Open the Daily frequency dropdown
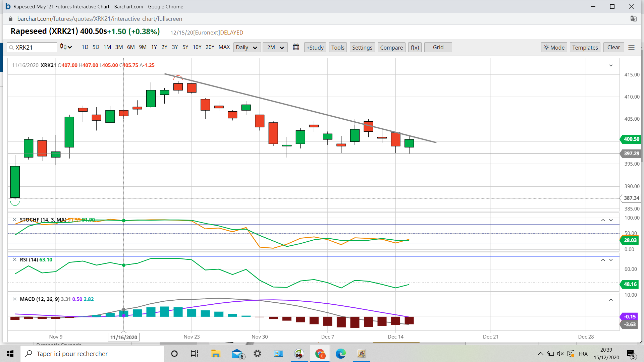The height and width of the screenshot is (362, 644). (246, 48)
